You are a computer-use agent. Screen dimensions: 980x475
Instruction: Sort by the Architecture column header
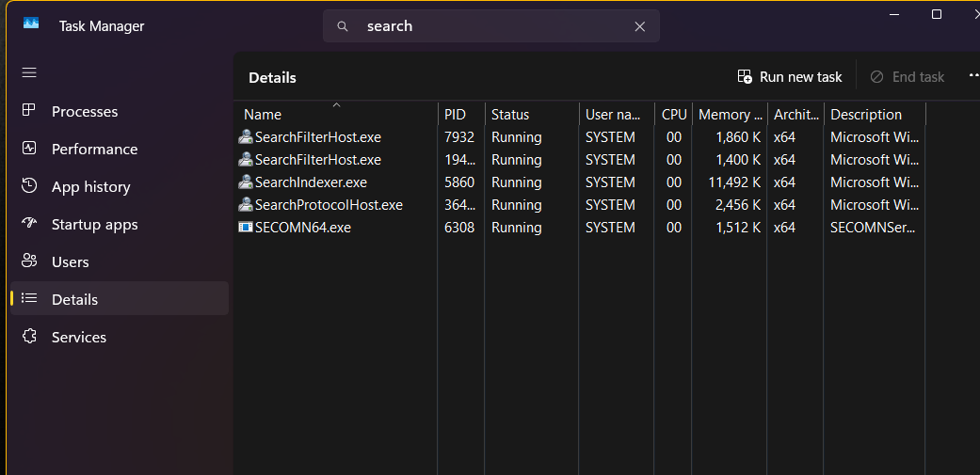pos(795,114)
